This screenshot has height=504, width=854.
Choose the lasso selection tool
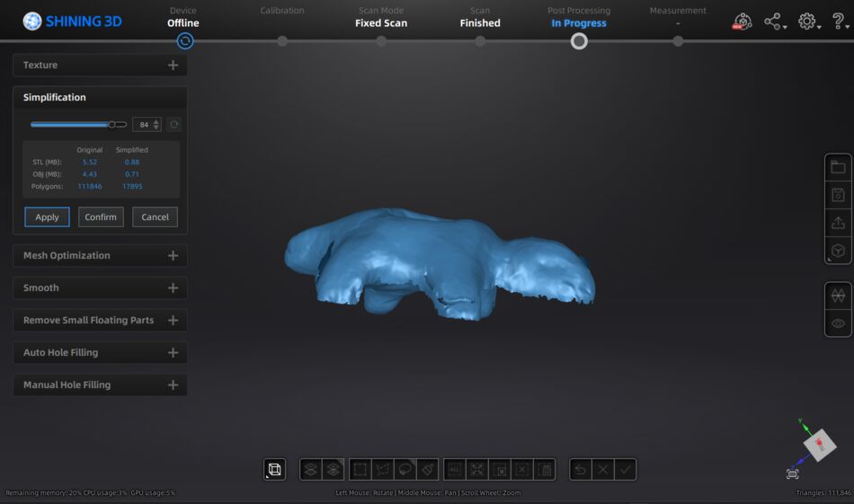point(405,469)
